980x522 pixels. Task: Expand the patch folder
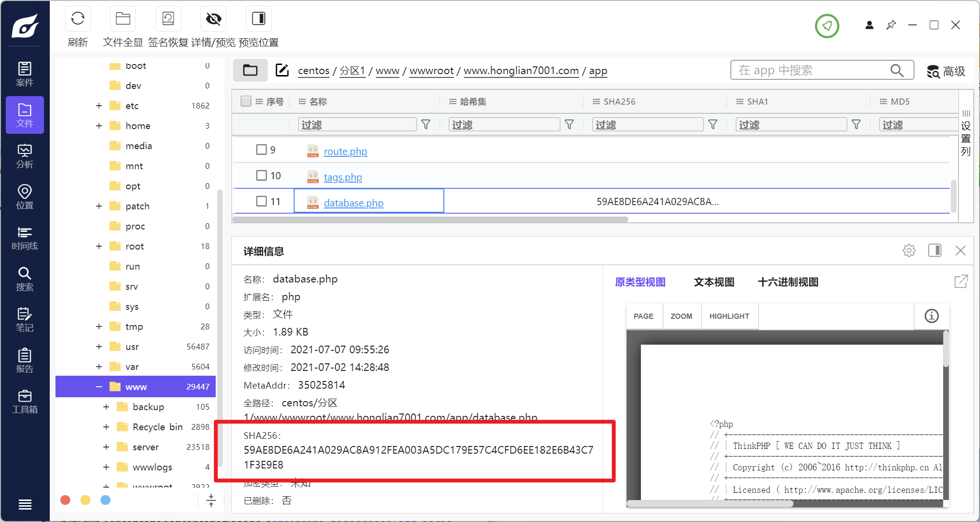(x=99, y=206)
